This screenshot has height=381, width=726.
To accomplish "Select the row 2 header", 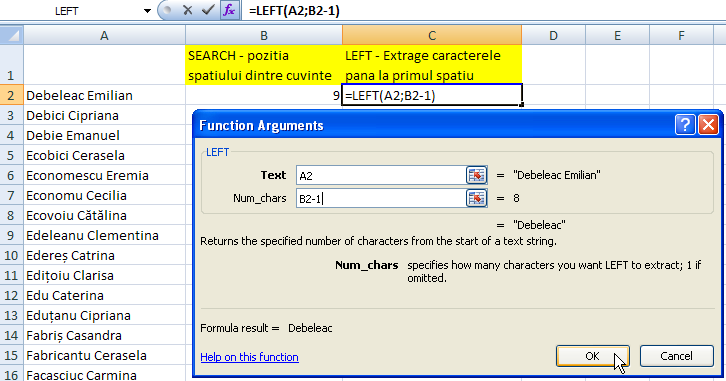I will click(x=12, y=95).
